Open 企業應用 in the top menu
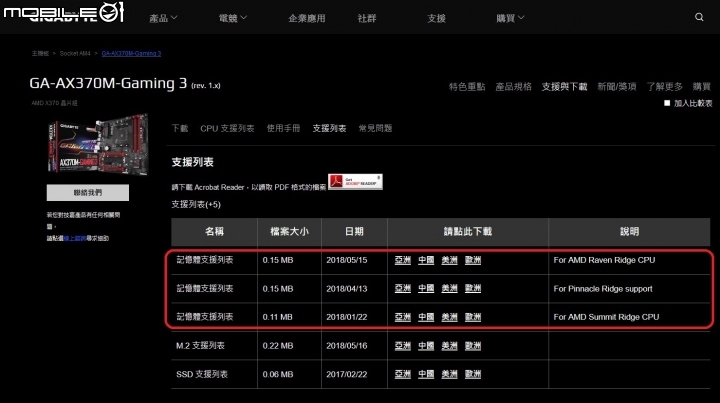This screenshot has width=720, height=403. 307,18
